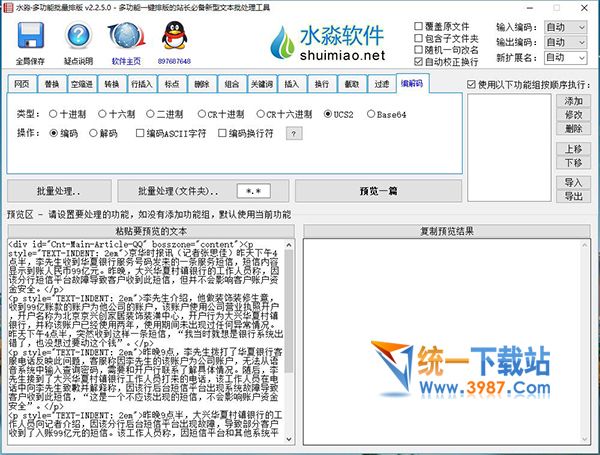Click the function group list box
Viewport: 600px width, 455px height.
tap(509, 147)
